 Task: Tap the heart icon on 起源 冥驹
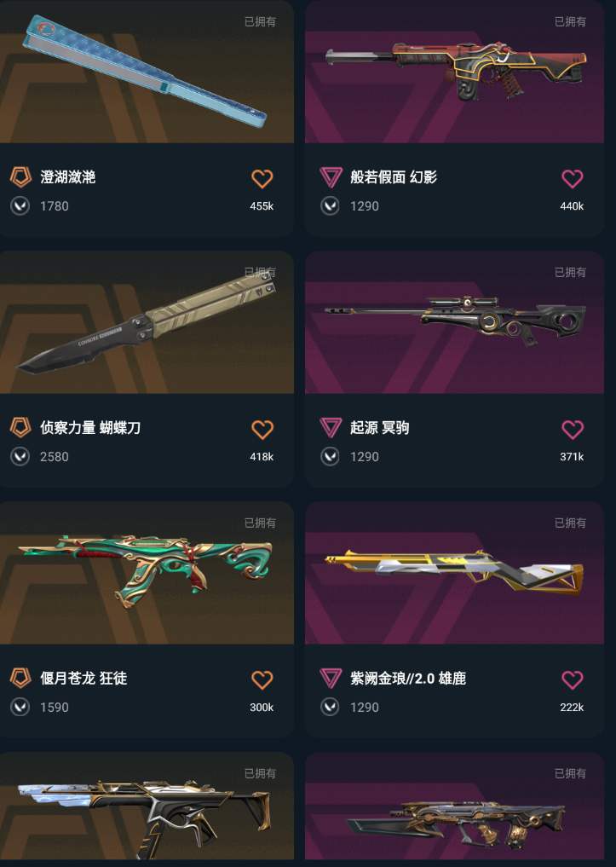click(573, 430)
